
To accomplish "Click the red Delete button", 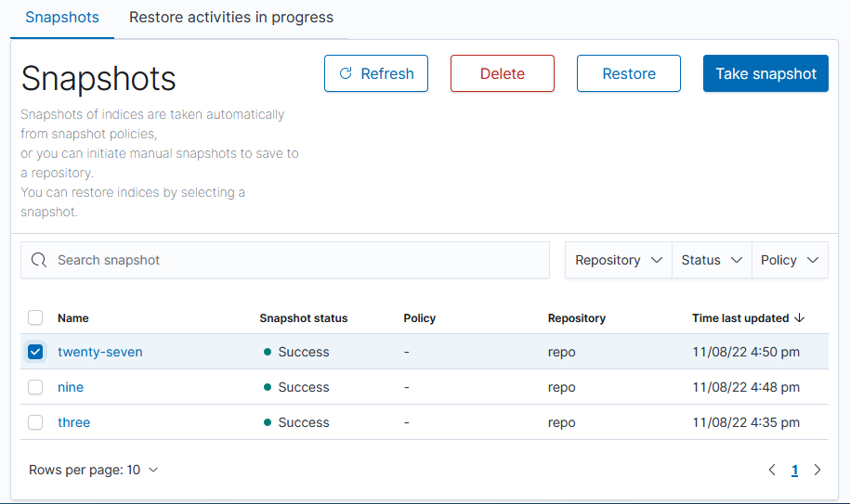I will (502, 74).
